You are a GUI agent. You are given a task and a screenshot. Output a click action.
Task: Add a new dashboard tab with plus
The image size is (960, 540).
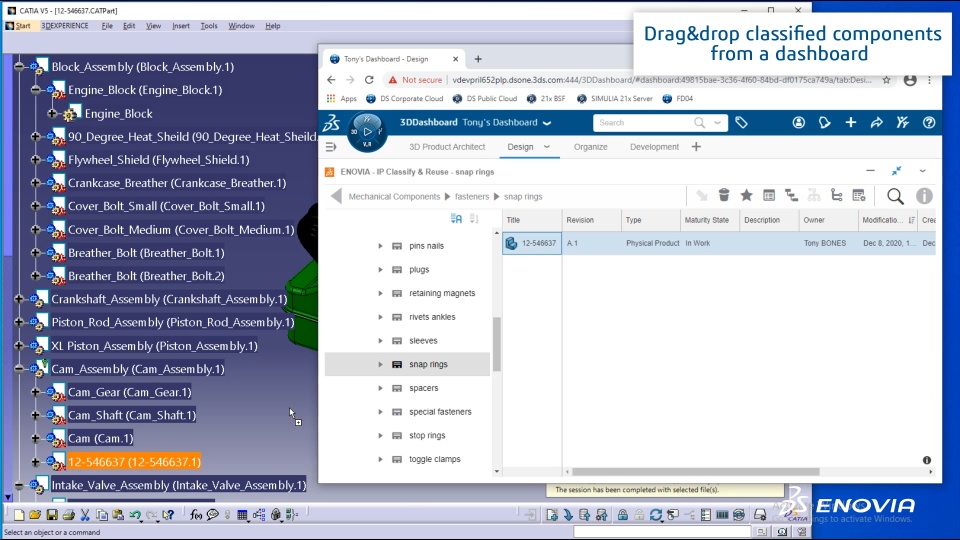696,147
